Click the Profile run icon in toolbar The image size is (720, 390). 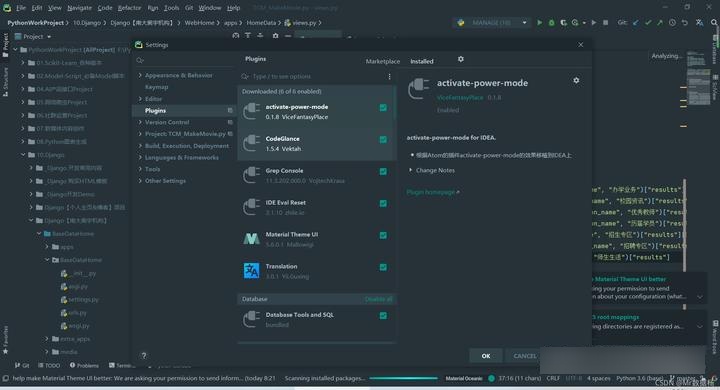pos(575,23)
